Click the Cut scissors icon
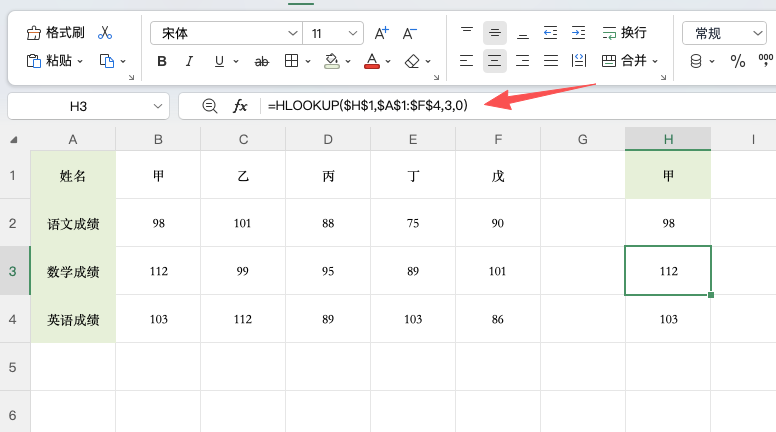This screenshot has width=776, height=432. click(105, 33)
